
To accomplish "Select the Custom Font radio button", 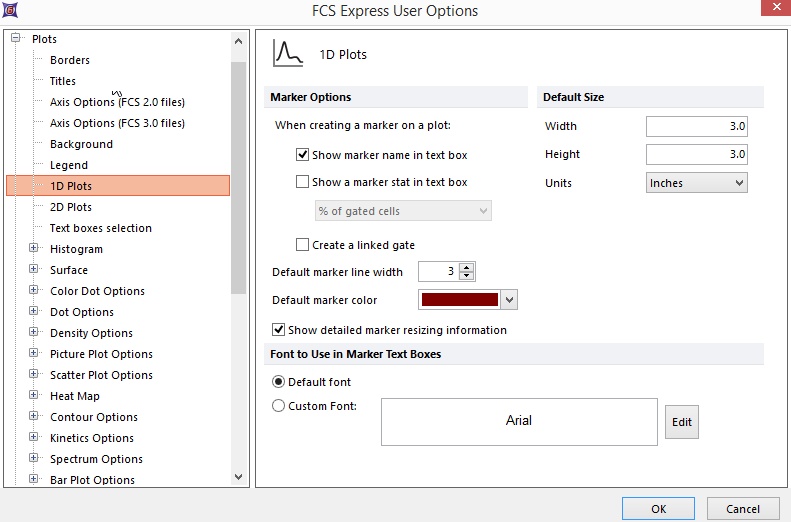I will coord(278,406).
